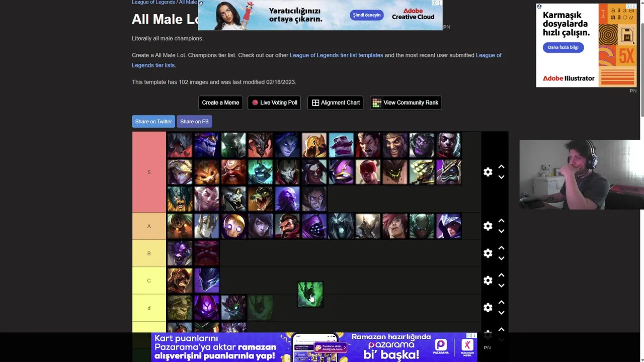
Task: Select the Ekko champion icon in S tier
Action: (x=449, y=145)
